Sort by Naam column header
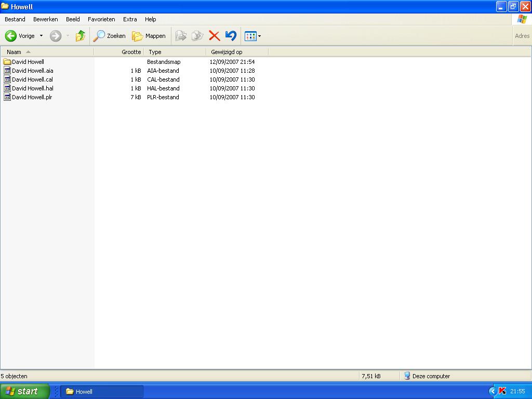This screenshot has width=532, height=399. coord(15,52)
